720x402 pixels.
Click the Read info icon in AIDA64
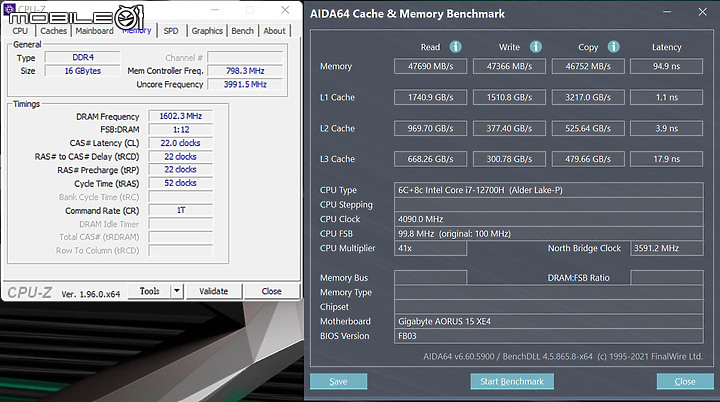coord(455,47)
